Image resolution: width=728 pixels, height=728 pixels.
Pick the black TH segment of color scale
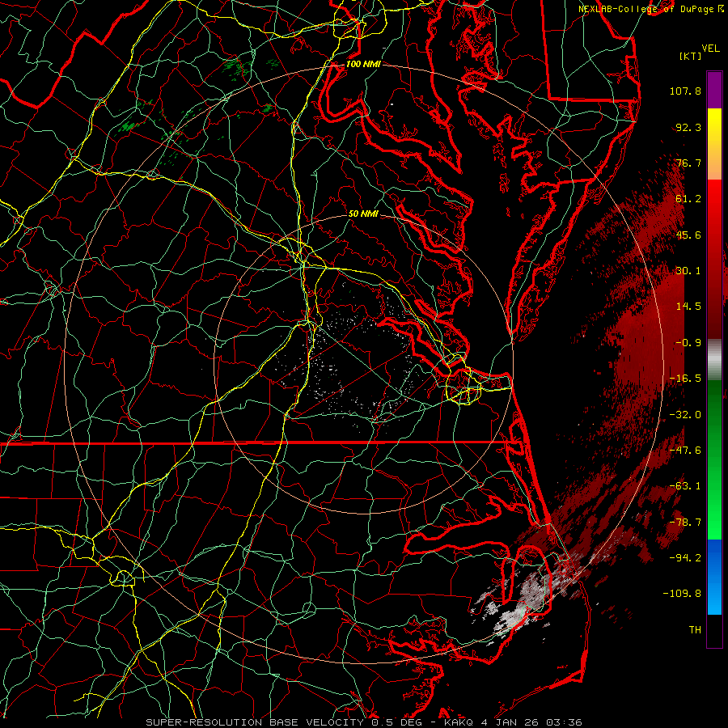[714, 630]
